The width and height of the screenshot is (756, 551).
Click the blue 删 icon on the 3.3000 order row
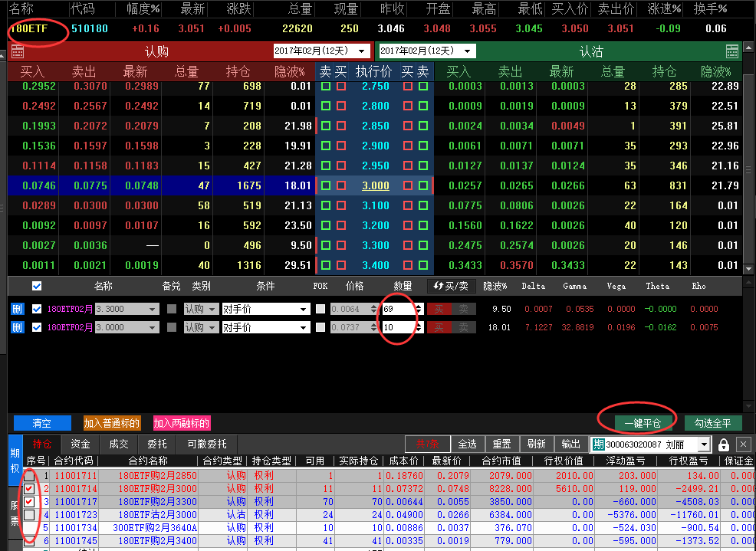coord(18,309)
